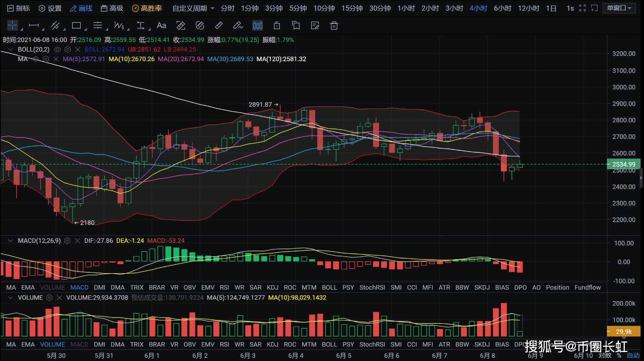Open the 画线 drawing menu
Image resolution: width=644 pixels, height=361 pixels.
tap(81, 8)
